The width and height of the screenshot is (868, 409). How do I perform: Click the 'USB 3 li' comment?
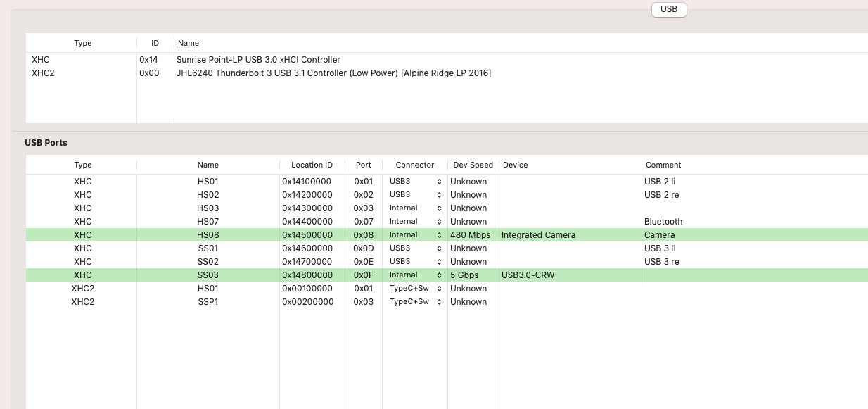tap(660, 248)
